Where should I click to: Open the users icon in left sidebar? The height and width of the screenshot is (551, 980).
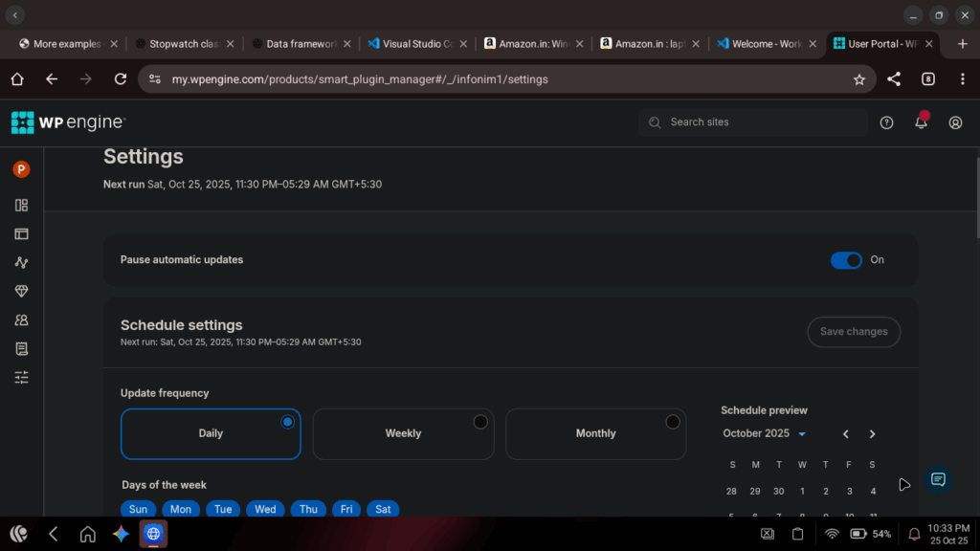pyautogui.click(x=21, y=320)
